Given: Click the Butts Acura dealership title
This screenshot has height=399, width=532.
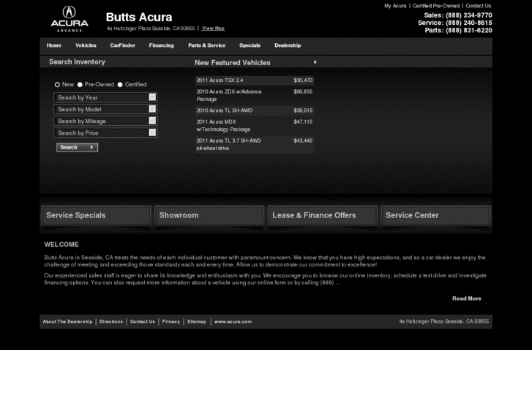Looking at the screenshot, I should pyautogui.click(x=139, y=18).
